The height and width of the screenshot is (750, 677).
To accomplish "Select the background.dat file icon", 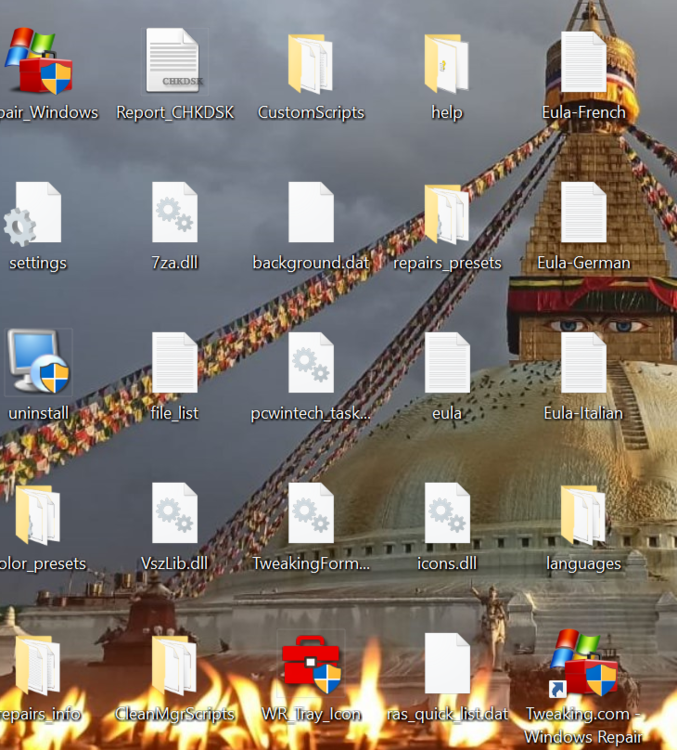I will (x=311, y=212).
